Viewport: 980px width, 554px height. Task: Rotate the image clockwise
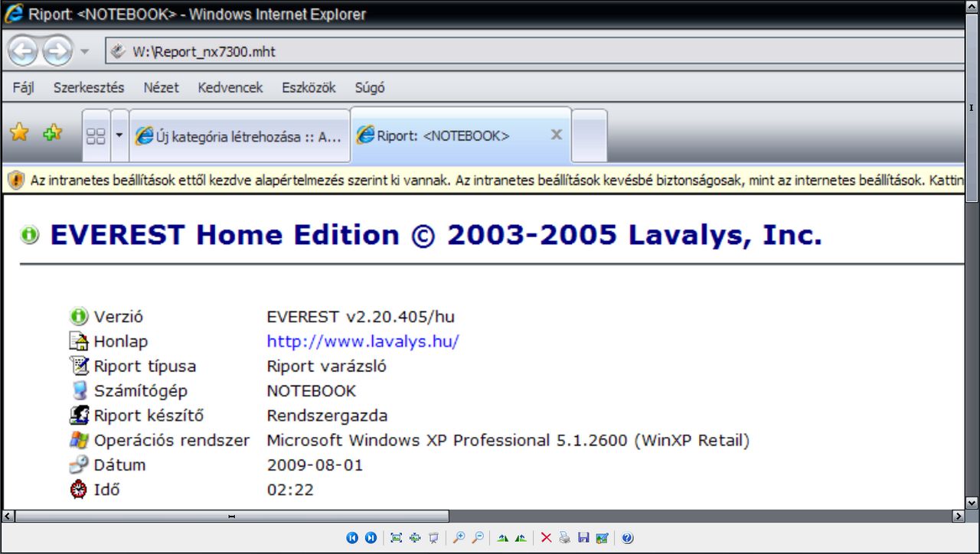click(502, 538)
